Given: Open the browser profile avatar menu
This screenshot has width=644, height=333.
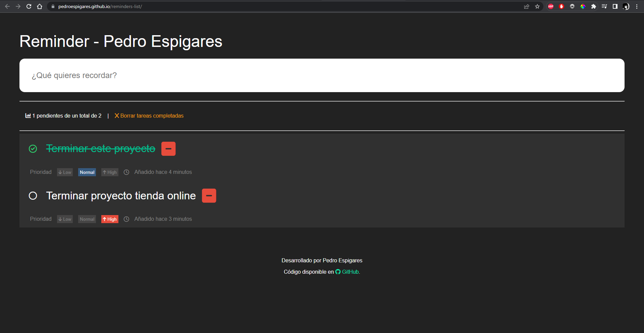Looking at the screenshot, I should pos(626,6).
